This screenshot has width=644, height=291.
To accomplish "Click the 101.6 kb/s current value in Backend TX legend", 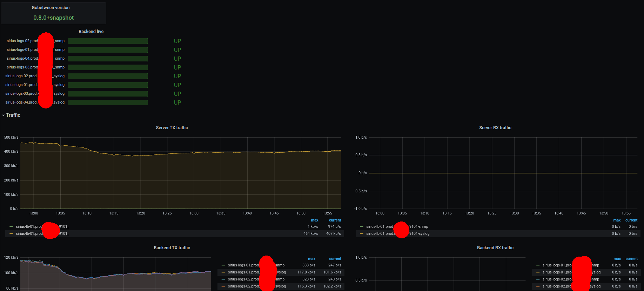I will pos(332,272).
